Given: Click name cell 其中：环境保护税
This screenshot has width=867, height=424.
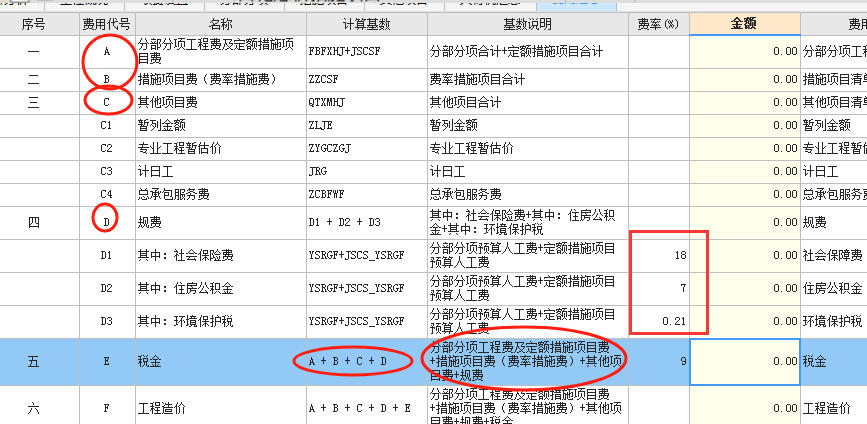Looking at the screenshot, I should click(x=221, y=321).
